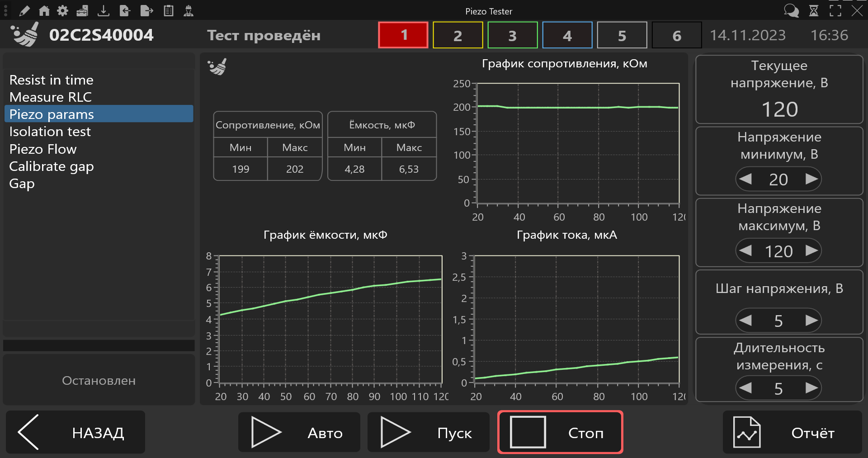Screen dimensions: 868x458
Task: Open the chat bubbles icon
Action: (791, 11)
